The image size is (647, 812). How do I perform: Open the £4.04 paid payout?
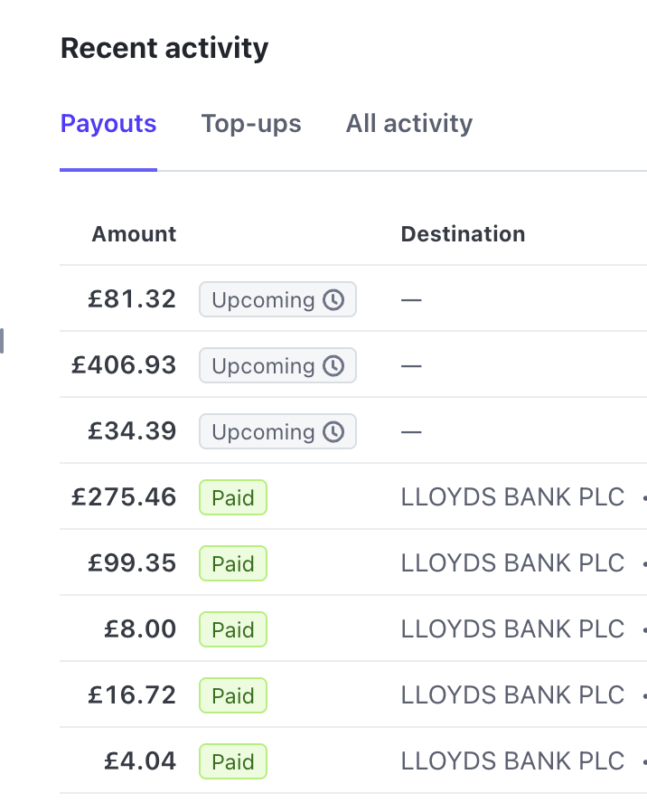coord(140,761)
